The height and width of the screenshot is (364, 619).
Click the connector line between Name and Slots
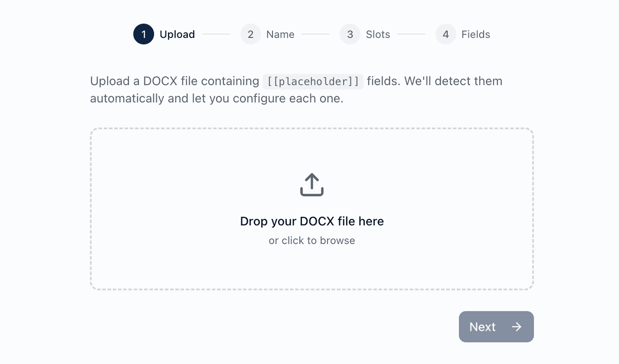coord(315,34)
